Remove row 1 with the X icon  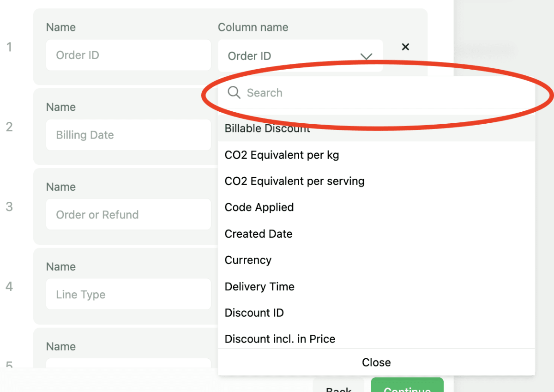[405, 47]
